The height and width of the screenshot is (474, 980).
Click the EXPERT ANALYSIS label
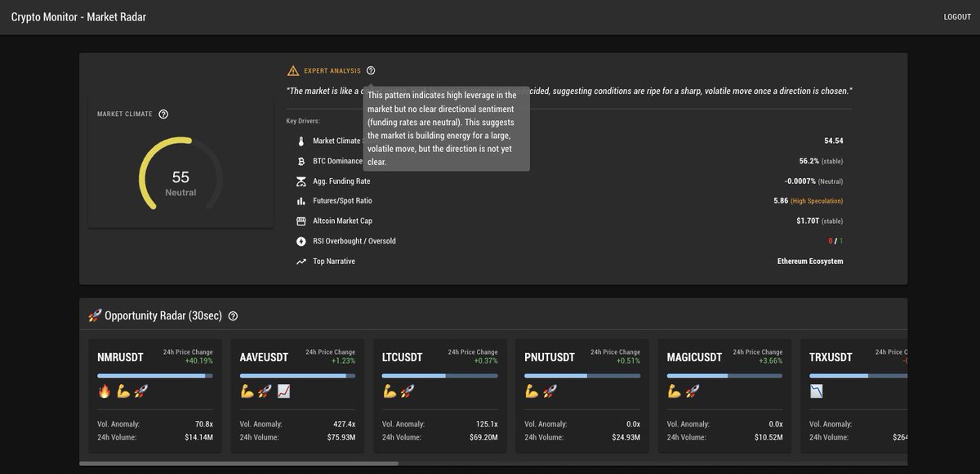[332, 71]
